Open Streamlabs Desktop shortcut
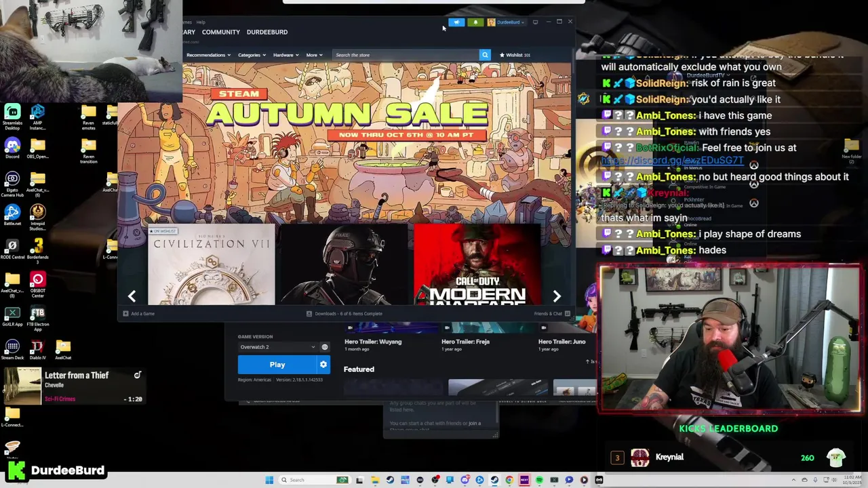 pyautogui.click(x=12, y=117)
